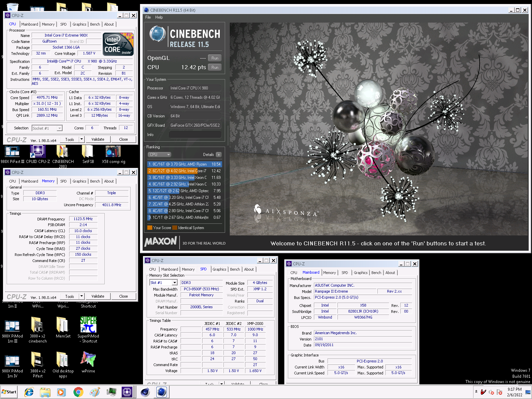
Task: Select the AMD Opteron 7.95 ranking entry
Action: (185, 191)
